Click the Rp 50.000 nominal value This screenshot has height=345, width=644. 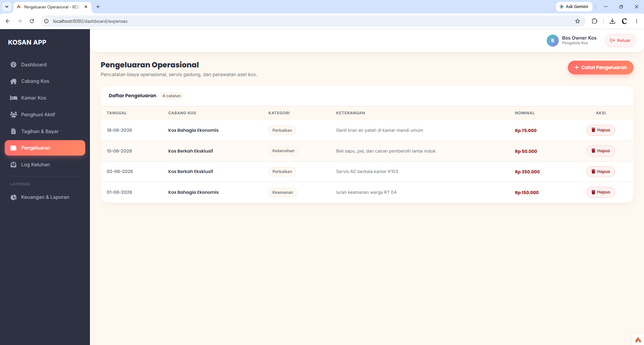526,152
